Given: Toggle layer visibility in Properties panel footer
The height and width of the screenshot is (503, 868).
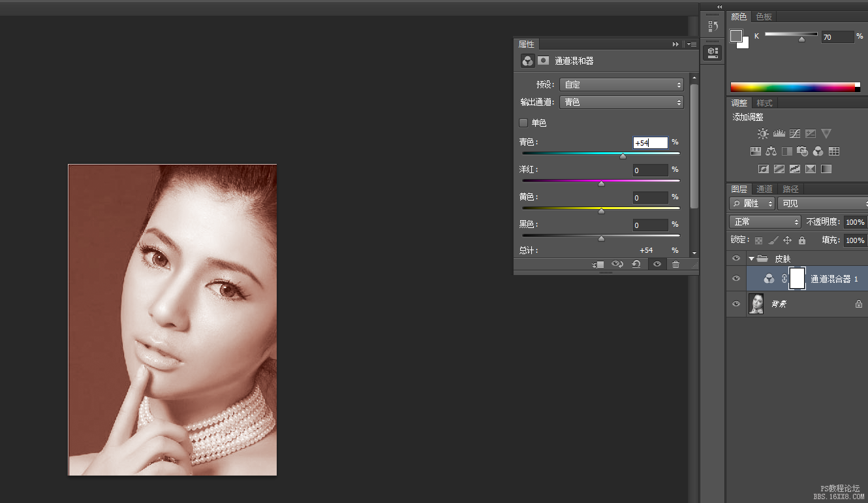Looking at the screenshot, I should 657,265.
